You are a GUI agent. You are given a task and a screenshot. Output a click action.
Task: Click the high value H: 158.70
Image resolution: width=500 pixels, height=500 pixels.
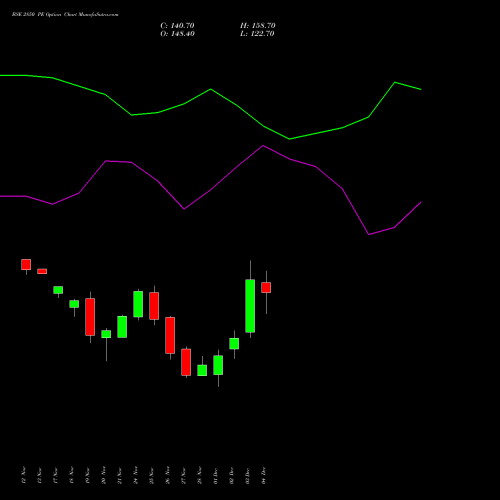click(258, 26)
